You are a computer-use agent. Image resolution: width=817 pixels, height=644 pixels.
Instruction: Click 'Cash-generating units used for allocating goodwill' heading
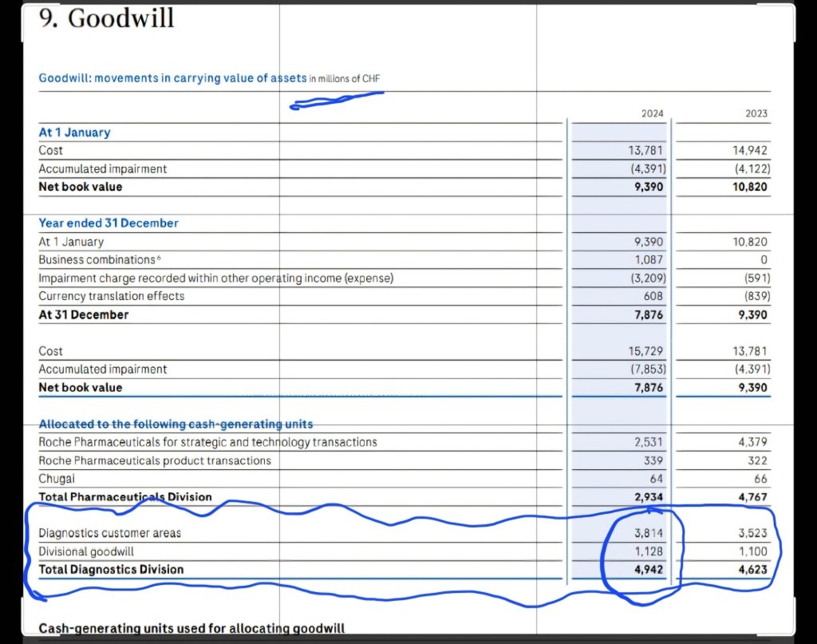[x=191, y=628]
